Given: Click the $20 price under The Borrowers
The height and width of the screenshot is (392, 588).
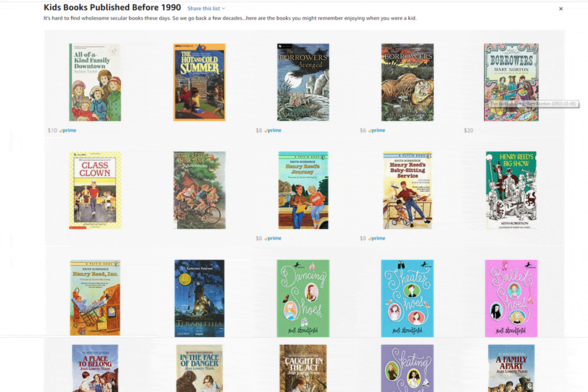Looking at the screenshot, I should pos(469,130).
